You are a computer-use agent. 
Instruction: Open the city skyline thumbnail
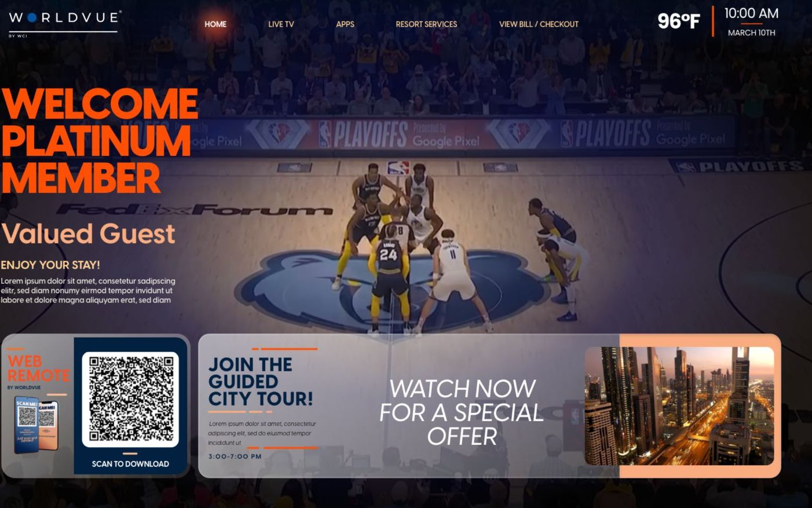[679, 406]
